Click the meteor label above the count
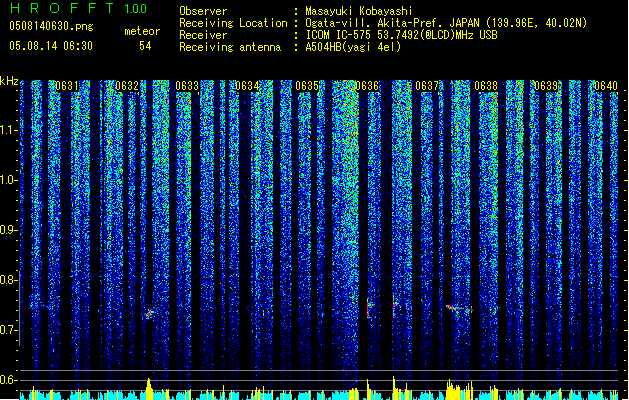This screenshot has height=400, width=629. [142, 31]
